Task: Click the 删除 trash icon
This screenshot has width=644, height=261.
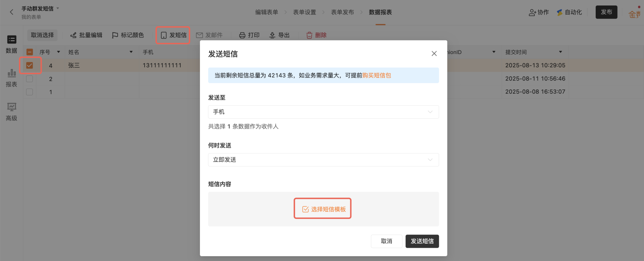Action: pos(309,35)
